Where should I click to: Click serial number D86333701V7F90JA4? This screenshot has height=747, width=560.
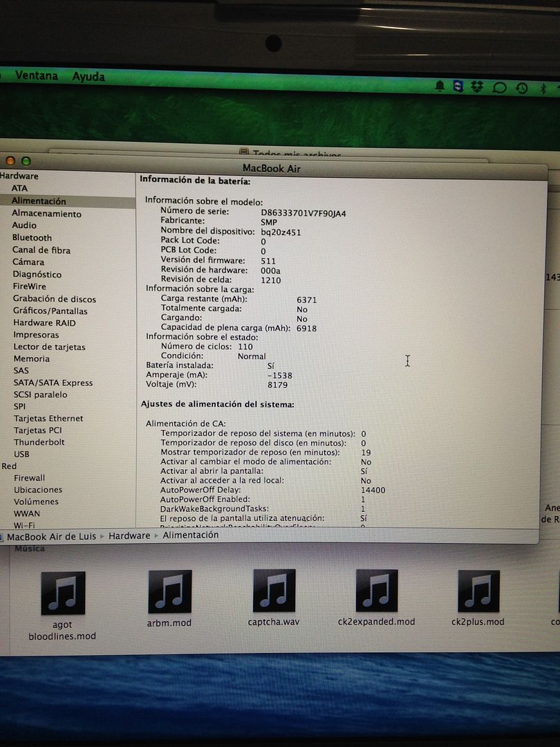coord(304,213)
